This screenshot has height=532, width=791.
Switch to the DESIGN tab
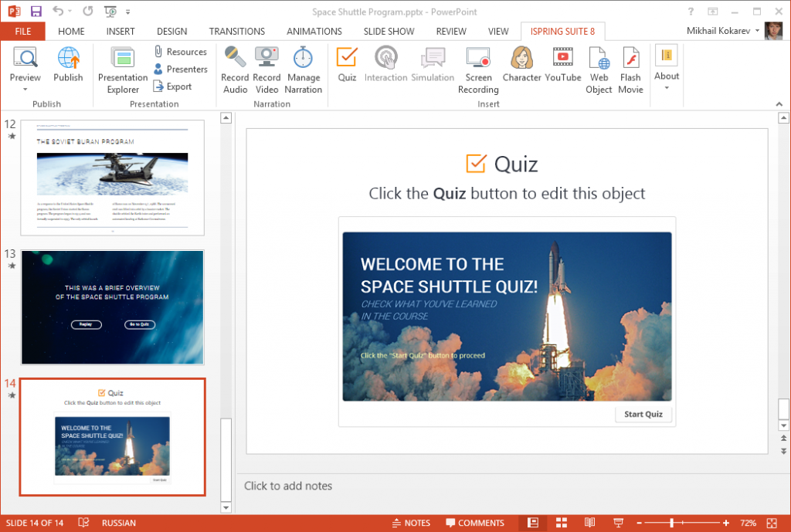[171, 31]
